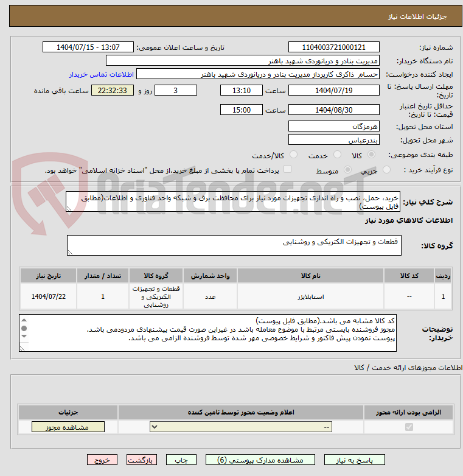Click scroll-up arrow in buyer notes box
This screenshot has height=476, width=463.
24,320
